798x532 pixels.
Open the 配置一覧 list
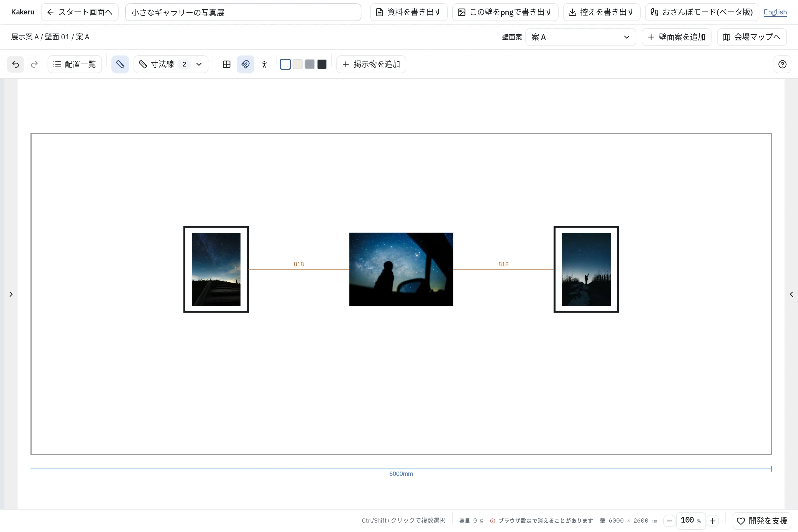tap(75, 64)
